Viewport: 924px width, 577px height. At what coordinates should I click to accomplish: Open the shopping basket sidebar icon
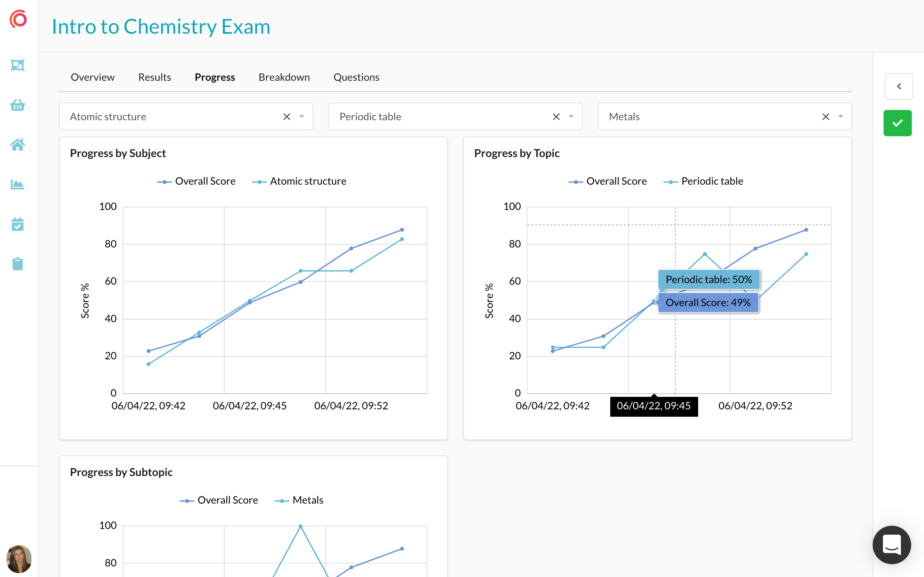(18, 105)
